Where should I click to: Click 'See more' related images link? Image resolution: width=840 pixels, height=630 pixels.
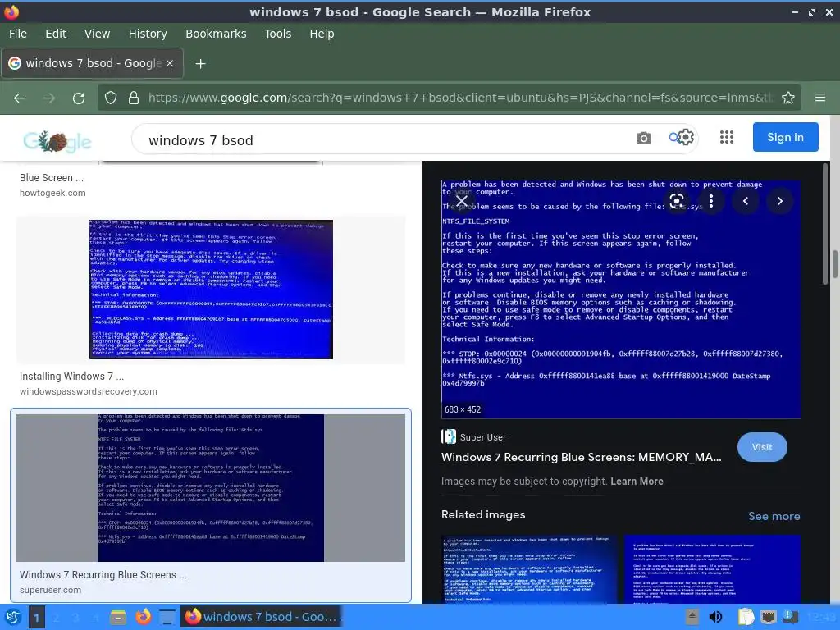point(774,516)
